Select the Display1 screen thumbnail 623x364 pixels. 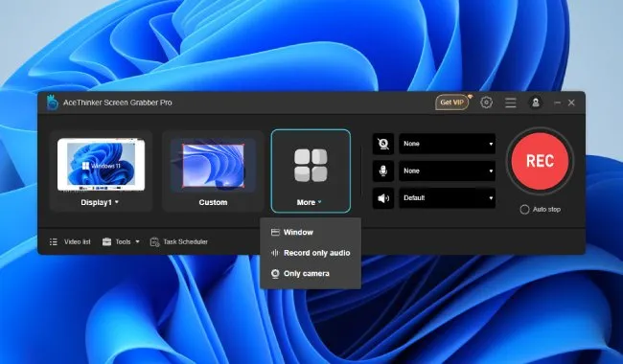(101, 165)
